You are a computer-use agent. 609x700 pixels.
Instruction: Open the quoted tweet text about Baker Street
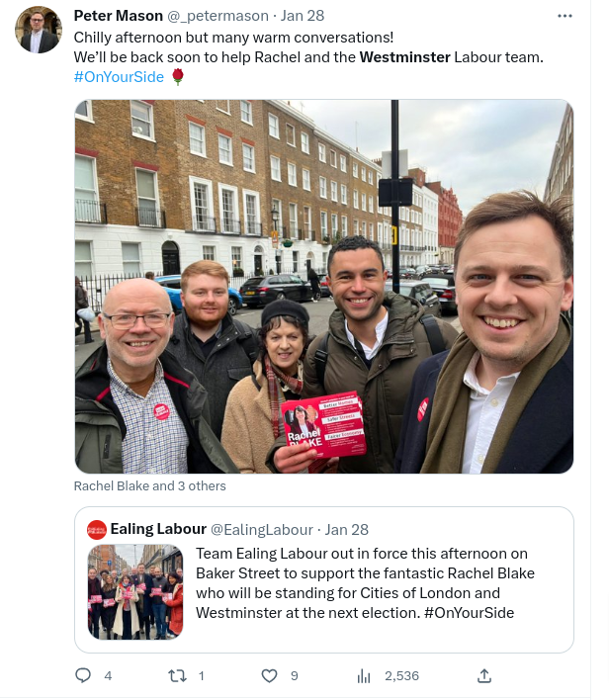[x=365, y=583]
